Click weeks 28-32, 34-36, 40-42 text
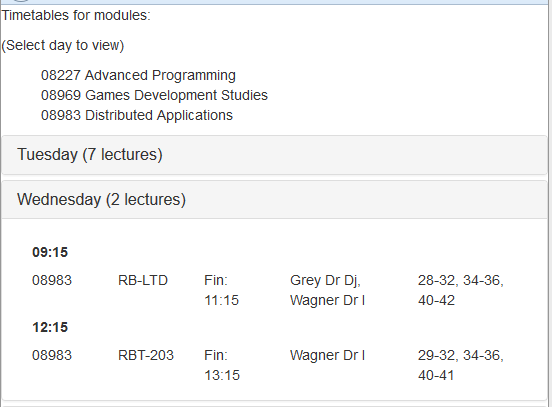552x407 pixels. (x=461, y=290)
